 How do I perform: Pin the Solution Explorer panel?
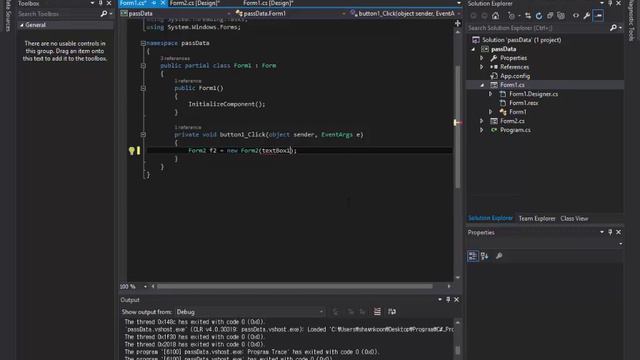click(x=610, y=3)
